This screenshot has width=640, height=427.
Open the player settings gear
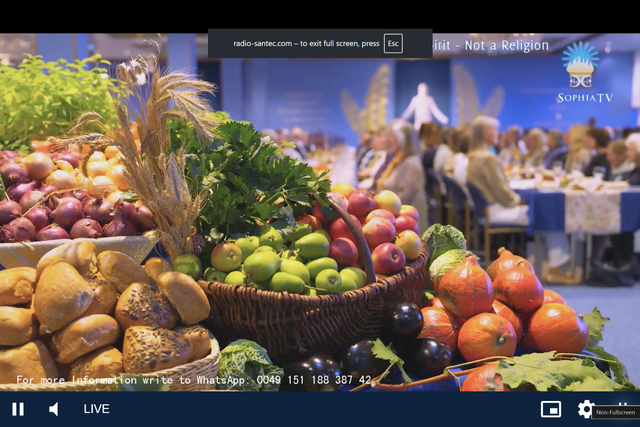(x=586, y=409)
